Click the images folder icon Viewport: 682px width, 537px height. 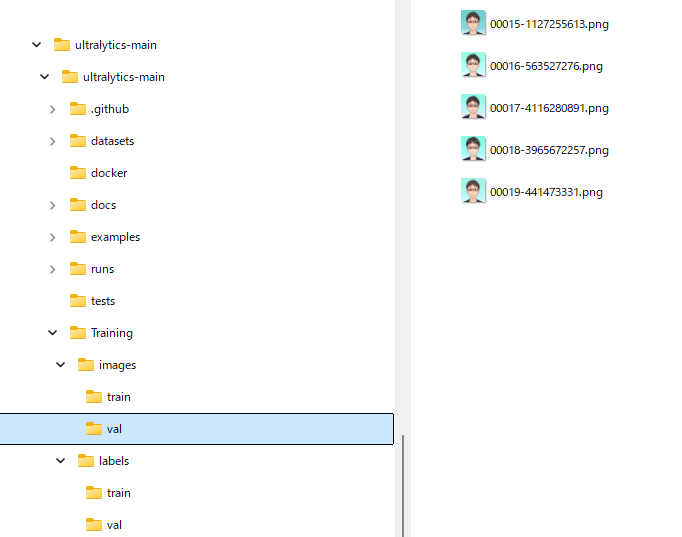[86, 364]
